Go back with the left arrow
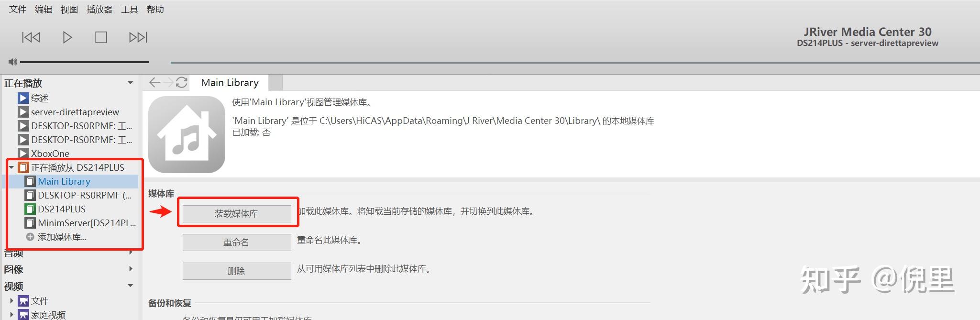The width and height of the screenshot is (980, 320). point(154,83)
